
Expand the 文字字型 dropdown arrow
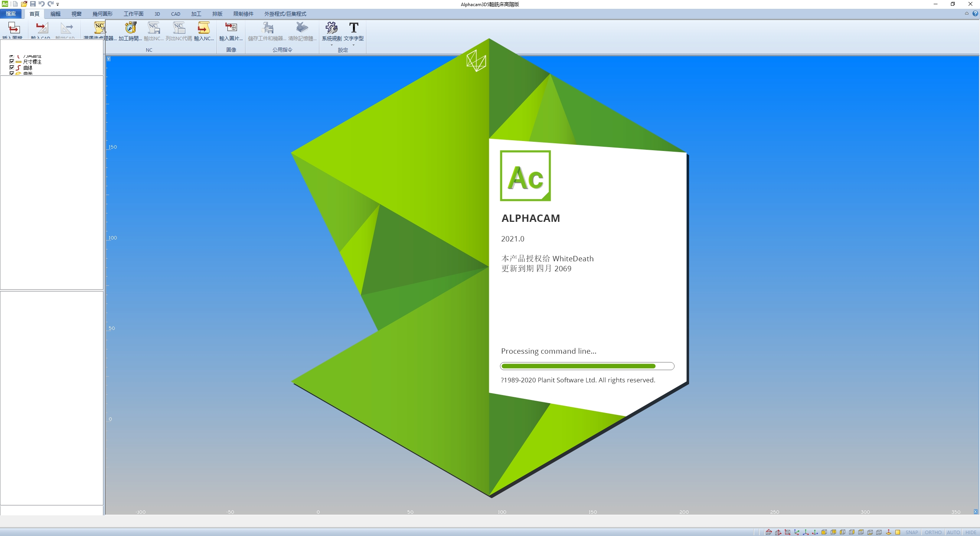coord(353,45)
